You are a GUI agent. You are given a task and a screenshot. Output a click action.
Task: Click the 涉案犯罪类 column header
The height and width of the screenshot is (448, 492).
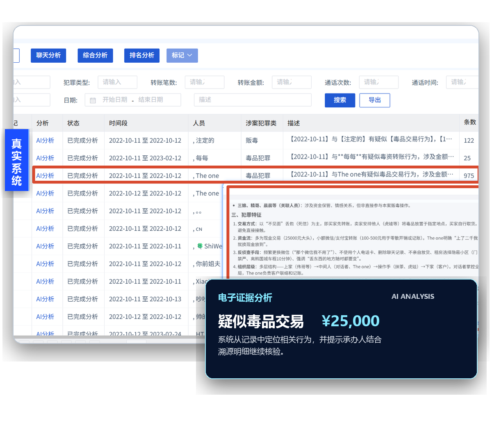[261, 123]
